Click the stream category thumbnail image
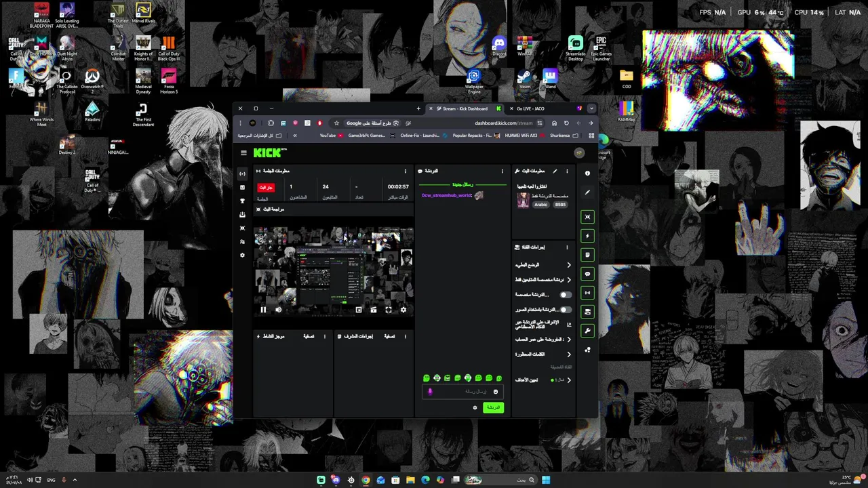Viewport: 868px width, 488px height. (x=523, y=200)
